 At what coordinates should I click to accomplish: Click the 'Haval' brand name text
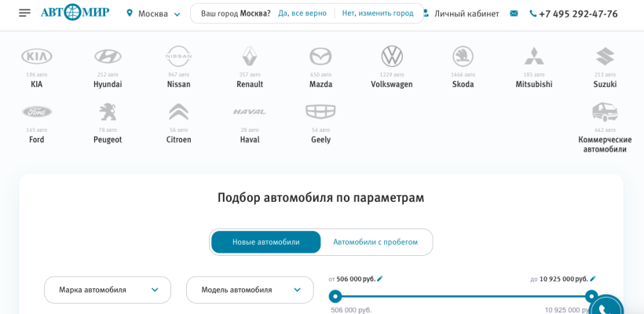tap(250, 140)
